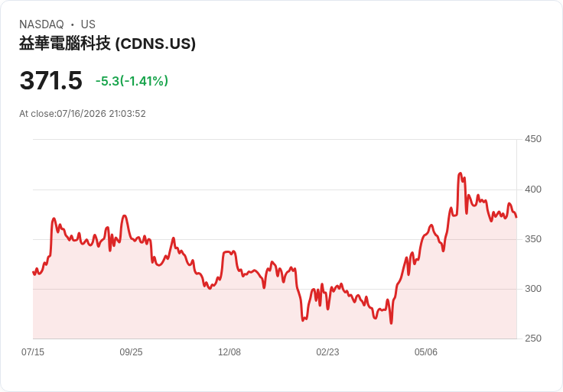The height and width of the screenshot is (392, 563).
Task: Click the chart's highest peak above 400
Action: pyautogui.click(x=460, y=173)
